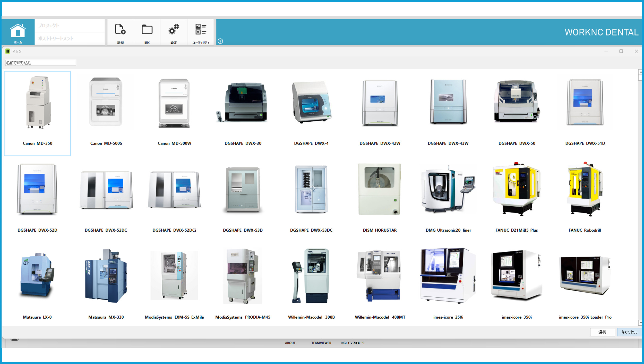This screenshot has width=644, height=364.
Task: Open the NGLインフォメーション link
Action: [x=353, y=343]
